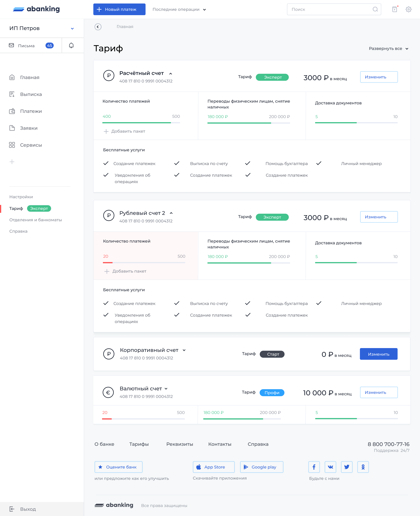Click the Новый платеж button
The height and width of the screenshot is (516, 420).
120,9
